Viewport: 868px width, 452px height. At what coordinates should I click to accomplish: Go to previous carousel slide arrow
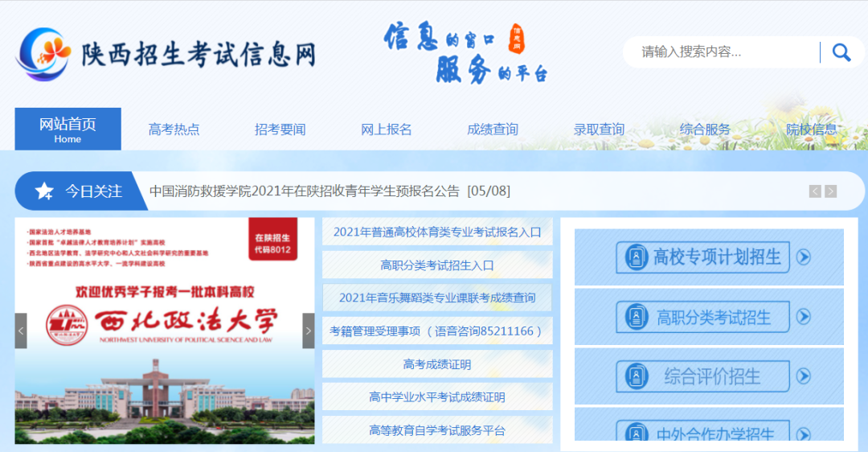pos(21,331)
